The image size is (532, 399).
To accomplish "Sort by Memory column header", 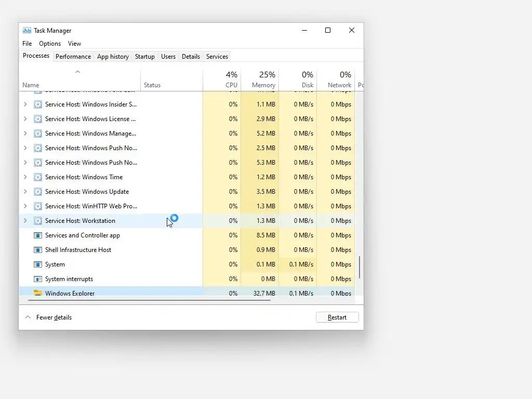I will click(260, 80).
